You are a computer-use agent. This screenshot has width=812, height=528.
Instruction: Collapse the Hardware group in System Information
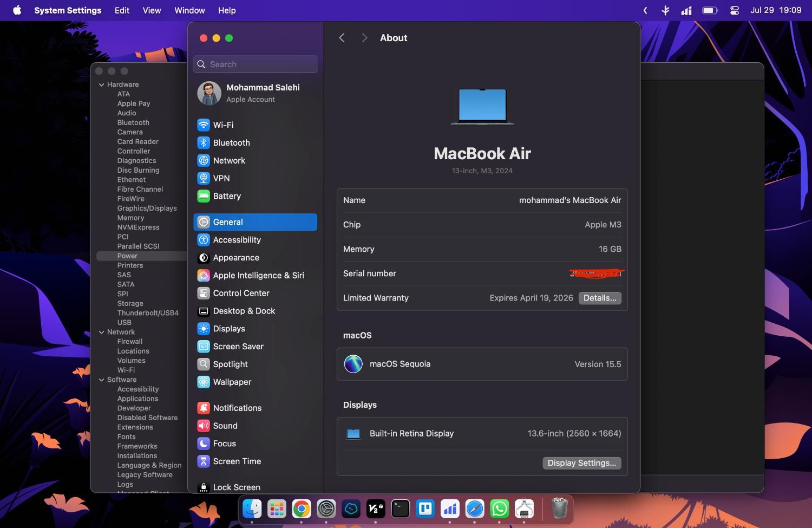(x=101, y=84)
